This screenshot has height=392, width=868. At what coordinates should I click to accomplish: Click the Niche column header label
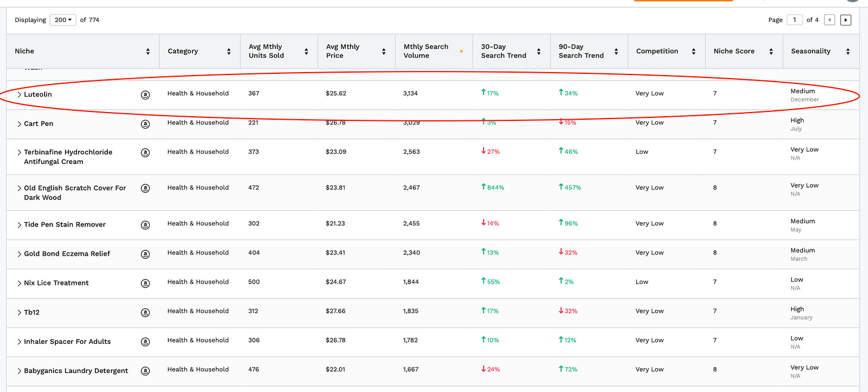point(24,51)
